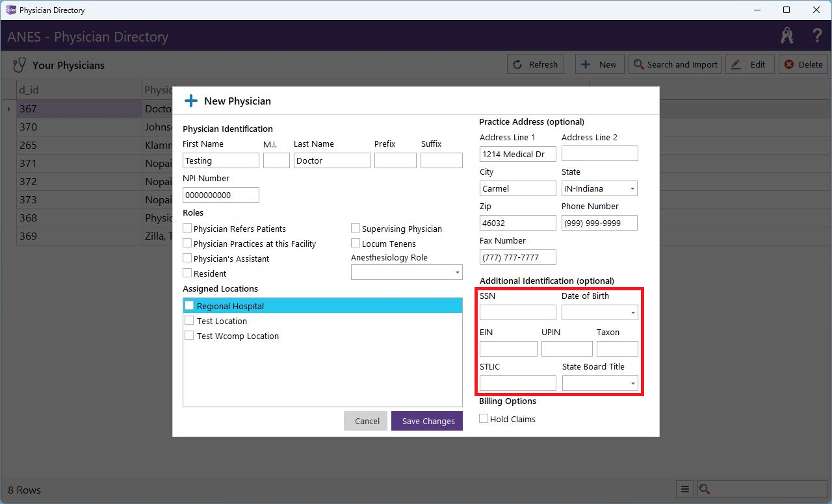The width and height of the screenshot is (832, 504).
Task: Open Search and Import
Action: click(675, 64)
